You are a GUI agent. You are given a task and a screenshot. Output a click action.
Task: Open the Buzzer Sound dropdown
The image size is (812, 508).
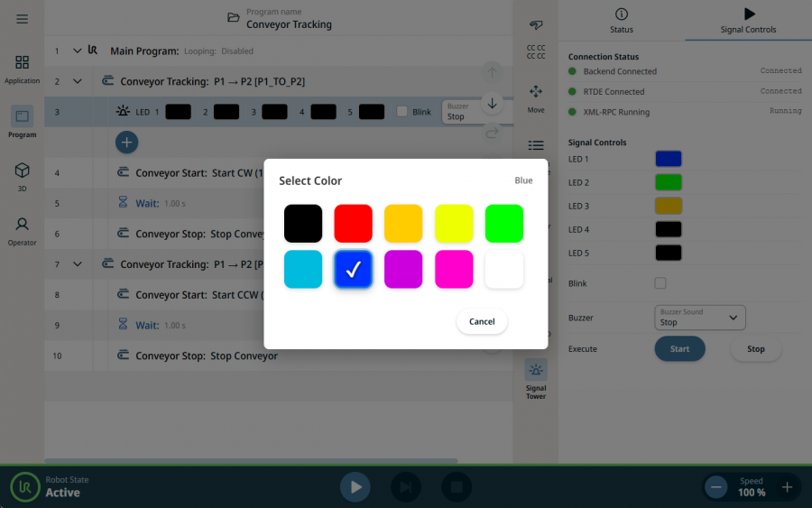click(700, 318)
